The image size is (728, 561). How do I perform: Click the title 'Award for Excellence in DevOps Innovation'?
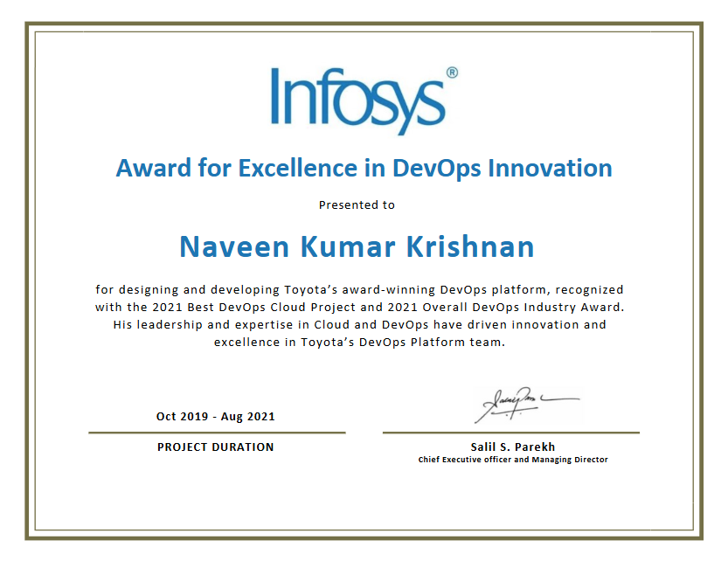tap(364, 168)
